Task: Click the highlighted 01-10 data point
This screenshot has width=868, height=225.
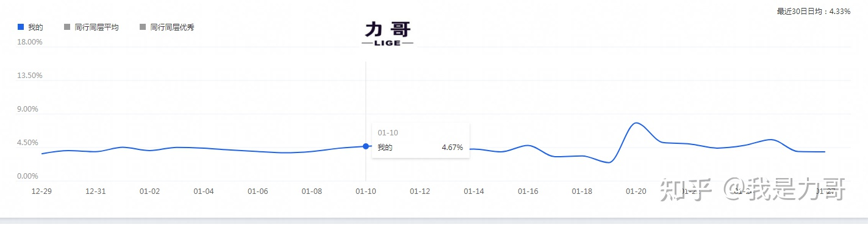Action: click(365, 146)
